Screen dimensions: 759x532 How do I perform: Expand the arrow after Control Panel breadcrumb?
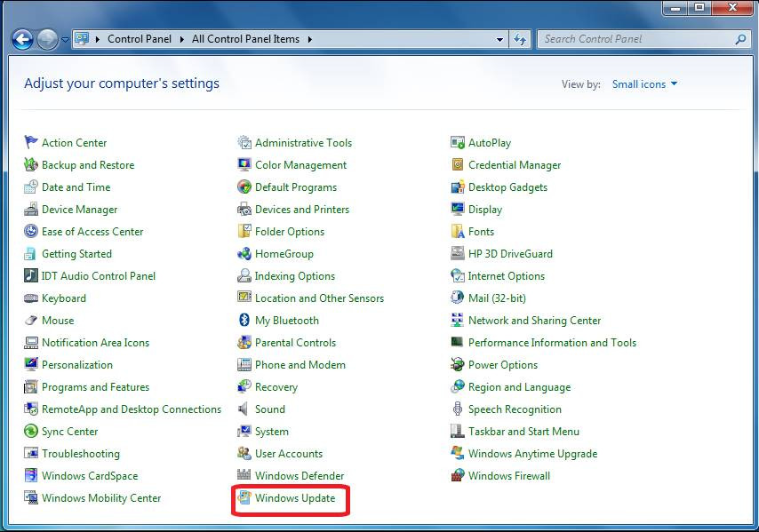point(182,39)
